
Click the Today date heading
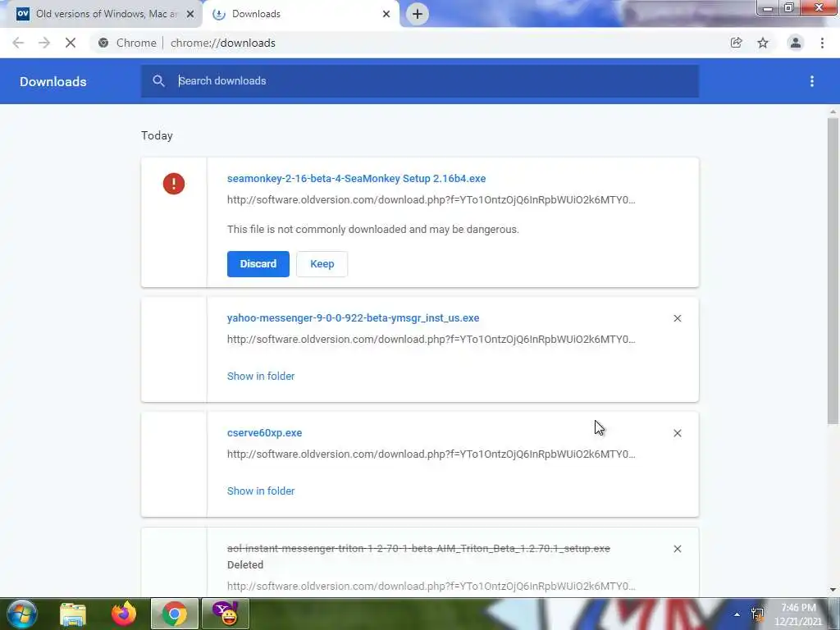157,135
